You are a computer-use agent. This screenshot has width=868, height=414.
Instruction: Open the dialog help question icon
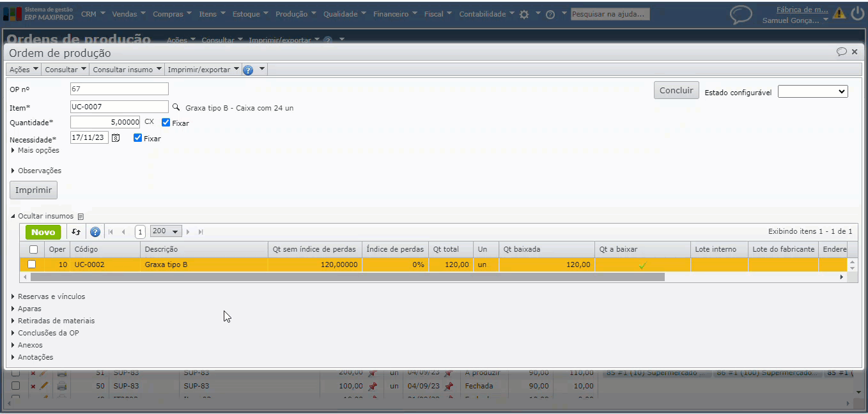click(248, 70)
